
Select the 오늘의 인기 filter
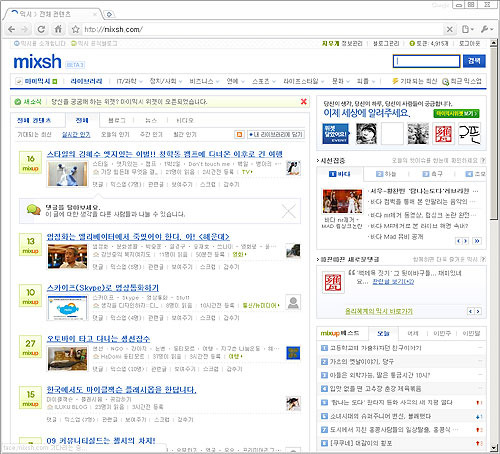point(115,134)
